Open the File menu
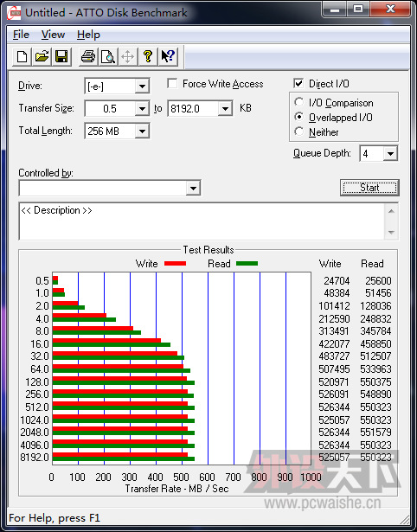417x532 pixels. (21, 35)
